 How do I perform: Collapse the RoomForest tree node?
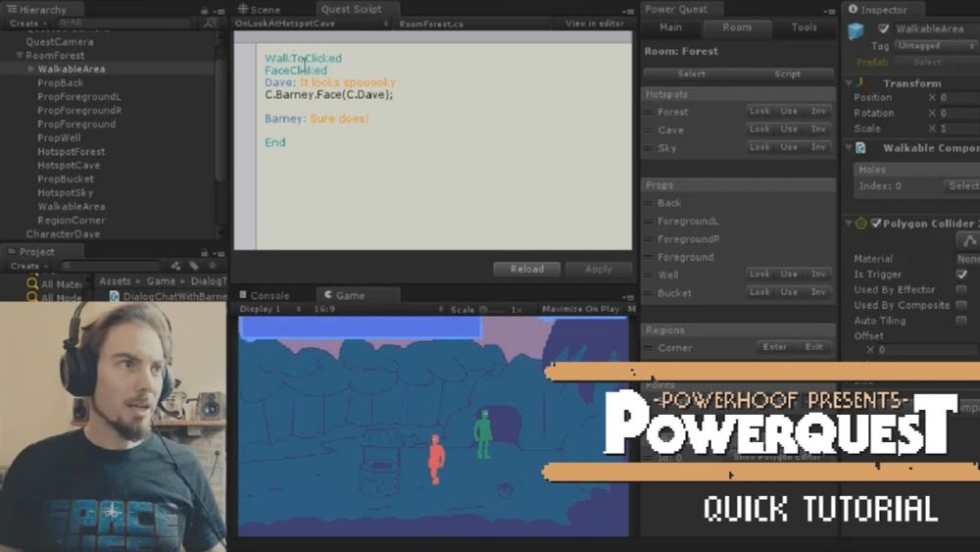19,56
